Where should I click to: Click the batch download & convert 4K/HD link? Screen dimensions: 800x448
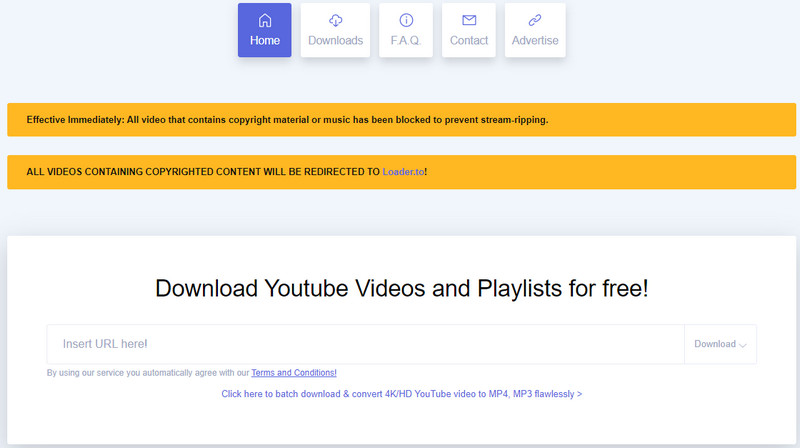coord(402,394)
